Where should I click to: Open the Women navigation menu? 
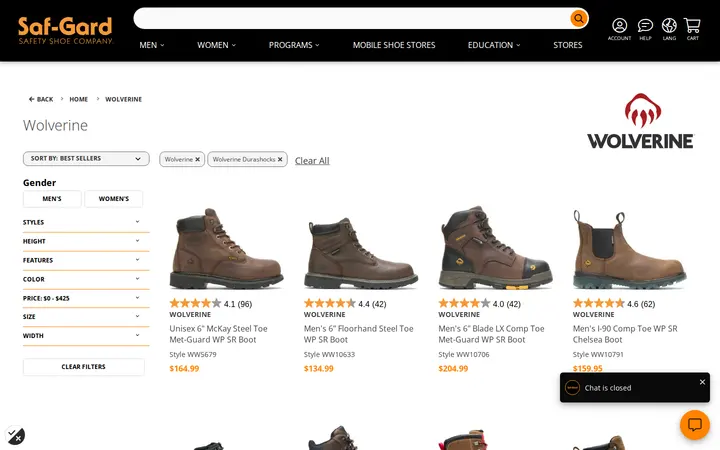click(x=216, y=45)
